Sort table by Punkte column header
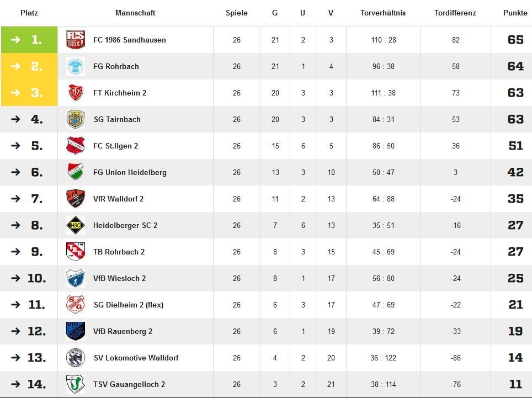532x398 pixels. click(515, 13)
